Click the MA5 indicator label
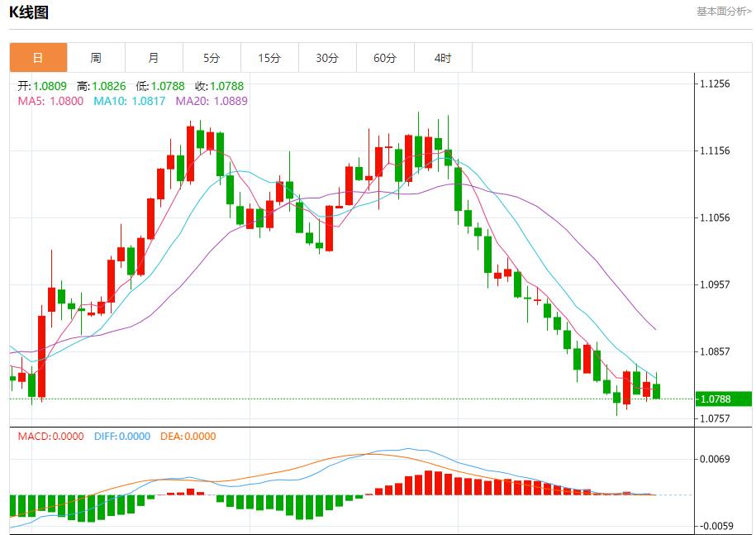 (x=50, y=101)
